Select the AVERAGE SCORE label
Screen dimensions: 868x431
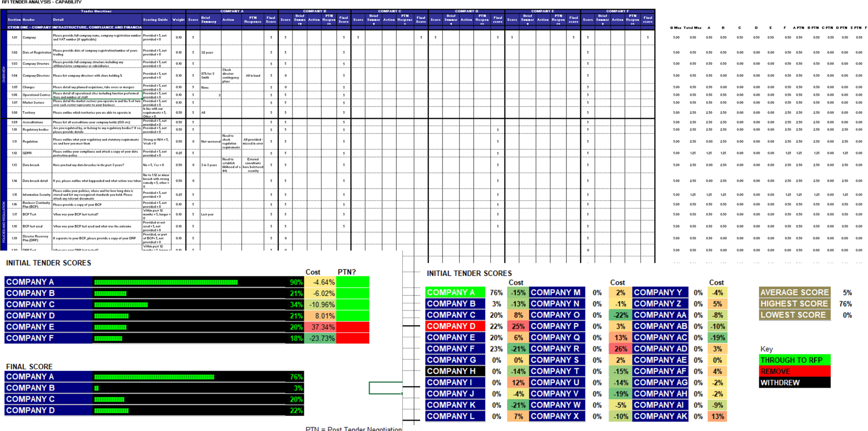(x=795, y=292)
